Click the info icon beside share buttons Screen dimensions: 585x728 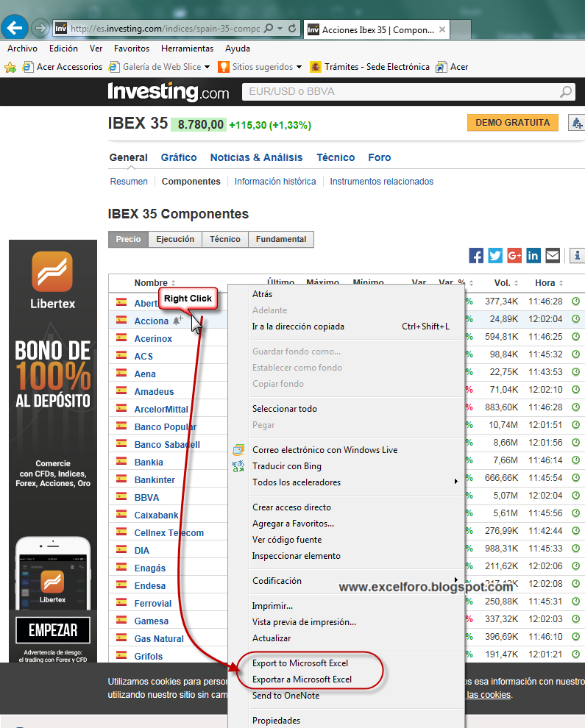(x=577, y=255)
